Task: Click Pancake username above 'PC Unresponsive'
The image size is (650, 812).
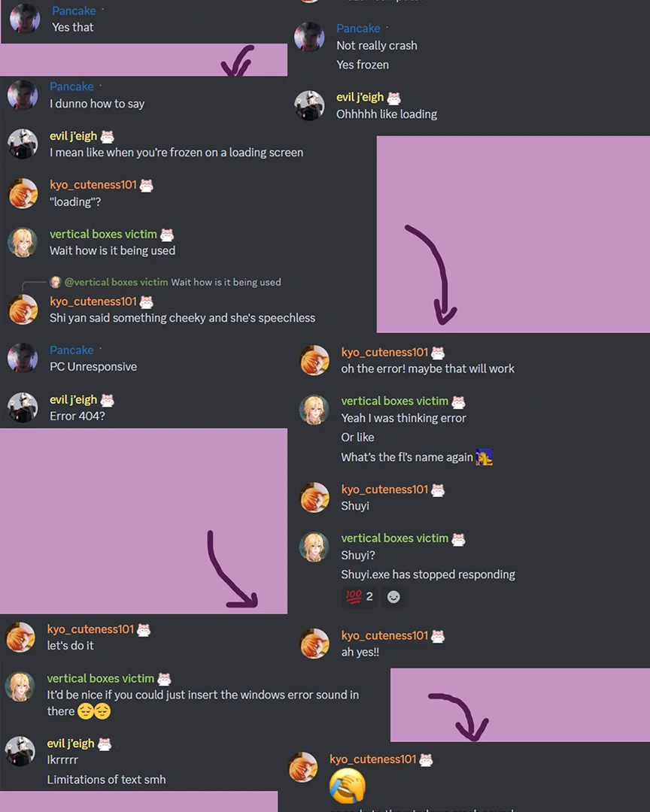Action: [71, 350]
